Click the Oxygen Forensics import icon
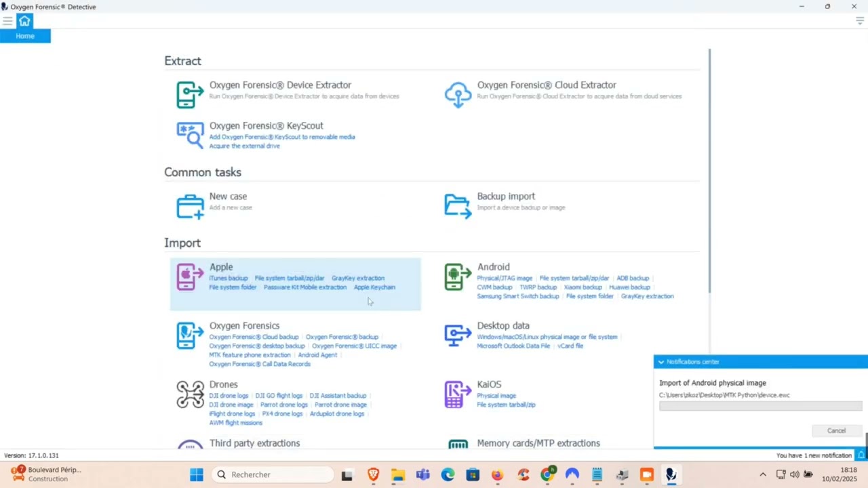This screenshot has width=868, height=488. [190, 336]
